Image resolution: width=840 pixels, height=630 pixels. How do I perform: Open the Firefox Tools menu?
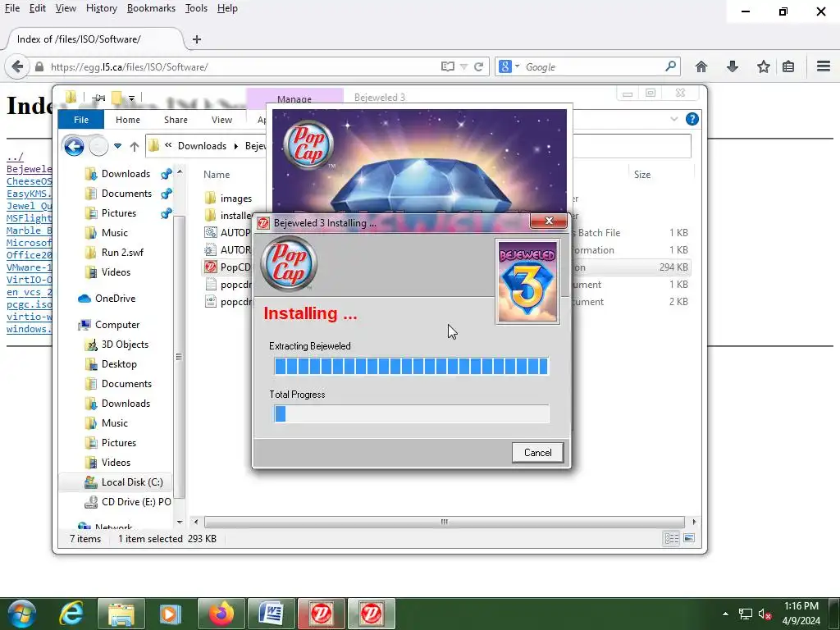196,8
